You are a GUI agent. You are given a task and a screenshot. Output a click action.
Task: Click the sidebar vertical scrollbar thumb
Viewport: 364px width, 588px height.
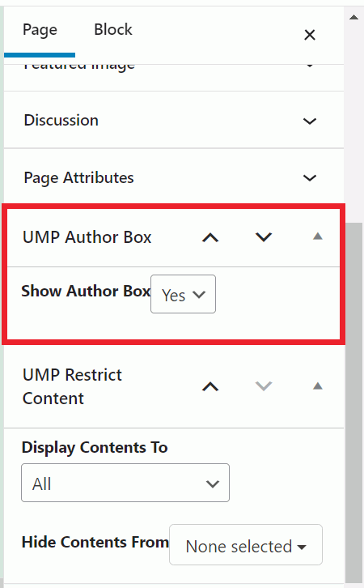tap(354, 403)
